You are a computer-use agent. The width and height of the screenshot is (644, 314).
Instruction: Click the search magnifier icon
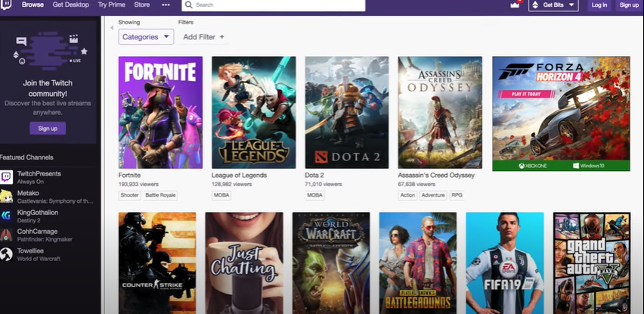pos(188,5)
